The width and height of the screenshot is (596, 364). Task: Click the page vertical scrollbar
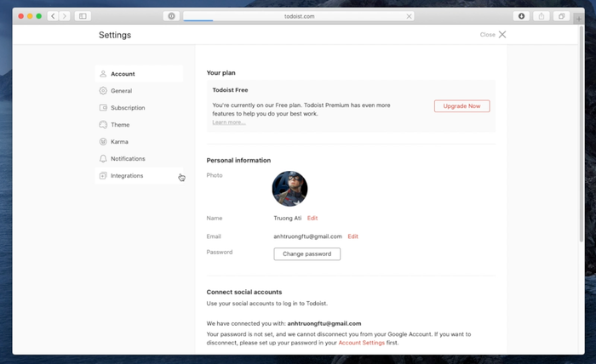[581, 134]
